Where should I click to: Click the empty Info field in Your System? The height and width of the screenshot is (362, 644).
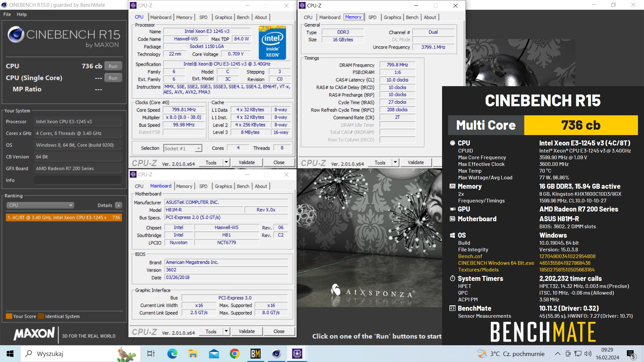click(78, 180)
